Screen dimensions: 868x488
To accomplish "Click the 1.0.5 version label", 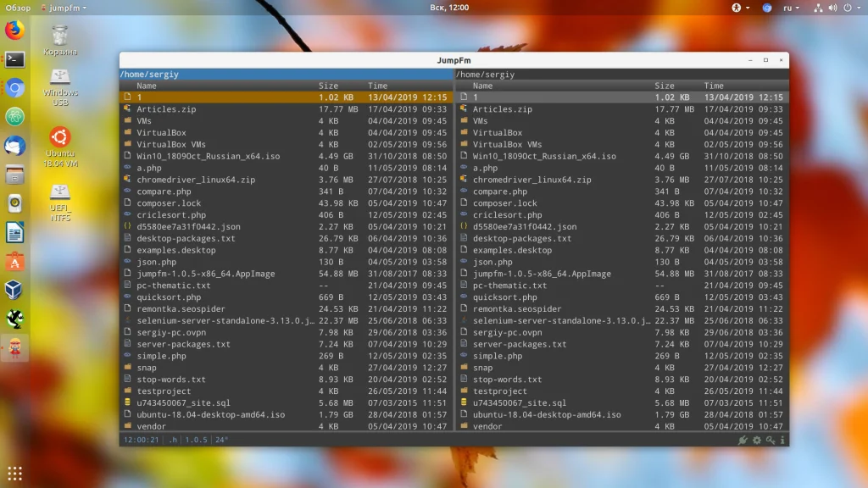I will 196,440.
